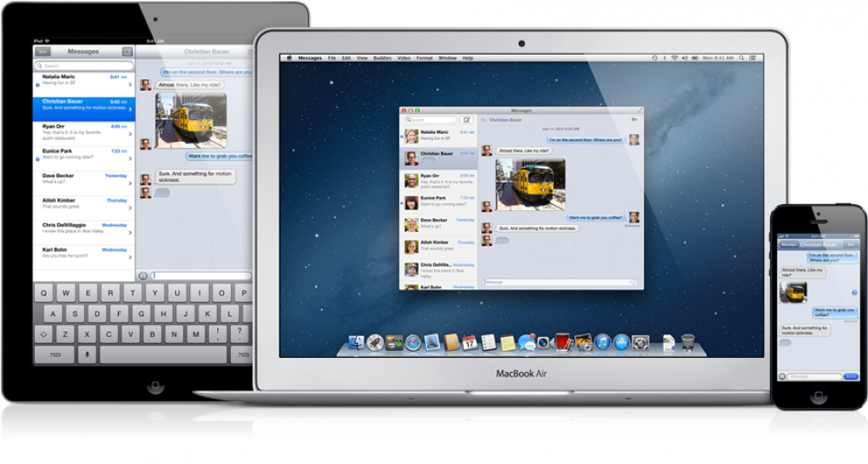Click Time Machine icon in menu bar
This screenshot has width=868, height=464.
pyautogui.click(x=654, y=57)
